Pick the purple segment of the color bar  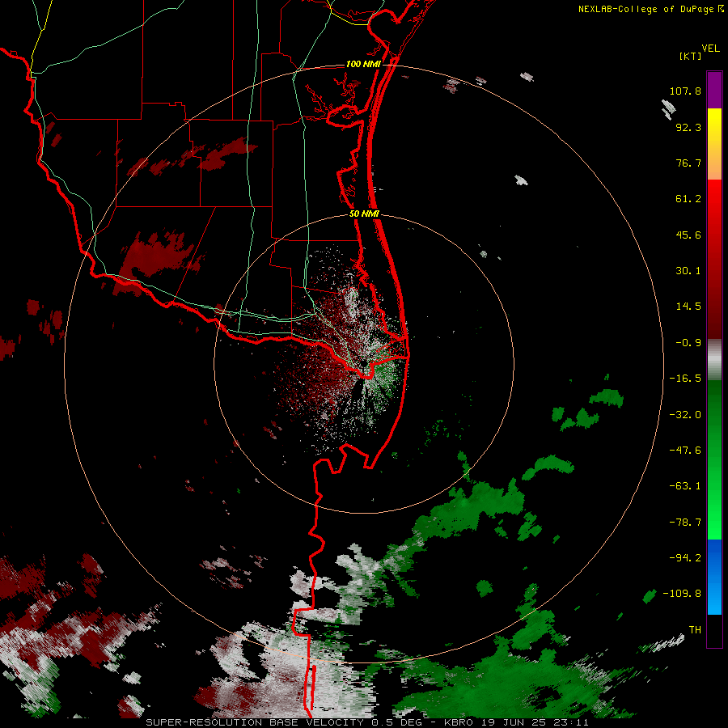pyautogui.click(x=714, y=91)
